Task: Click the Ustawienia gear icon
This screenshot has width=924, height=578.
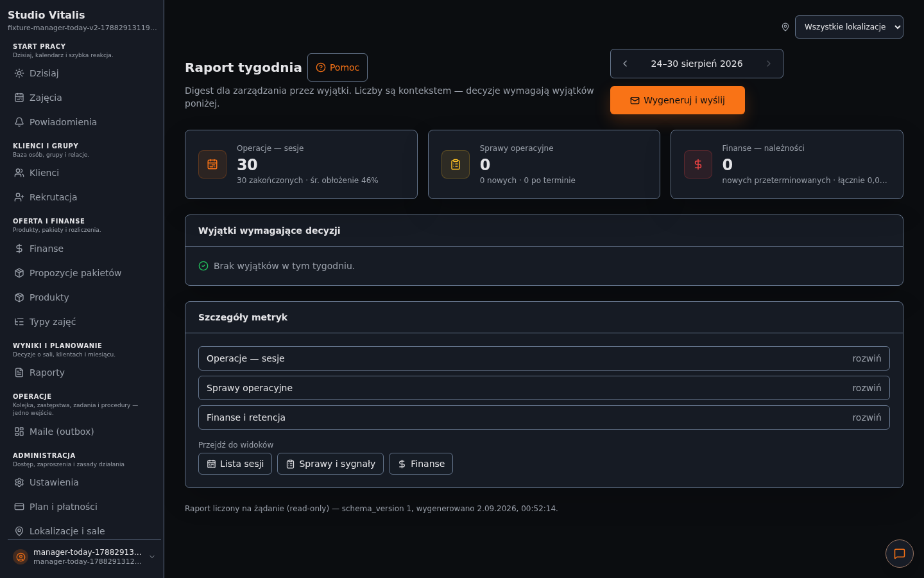Action: pos(19,482)
